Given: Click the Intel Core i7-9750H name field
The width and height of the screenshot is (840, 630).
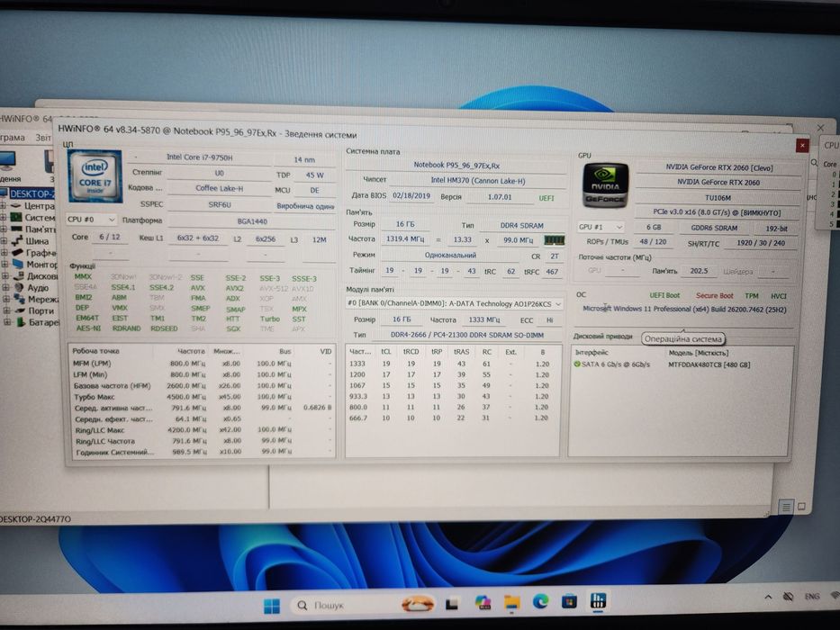Looking at the screenshot, I should click(x=199, y=157).
